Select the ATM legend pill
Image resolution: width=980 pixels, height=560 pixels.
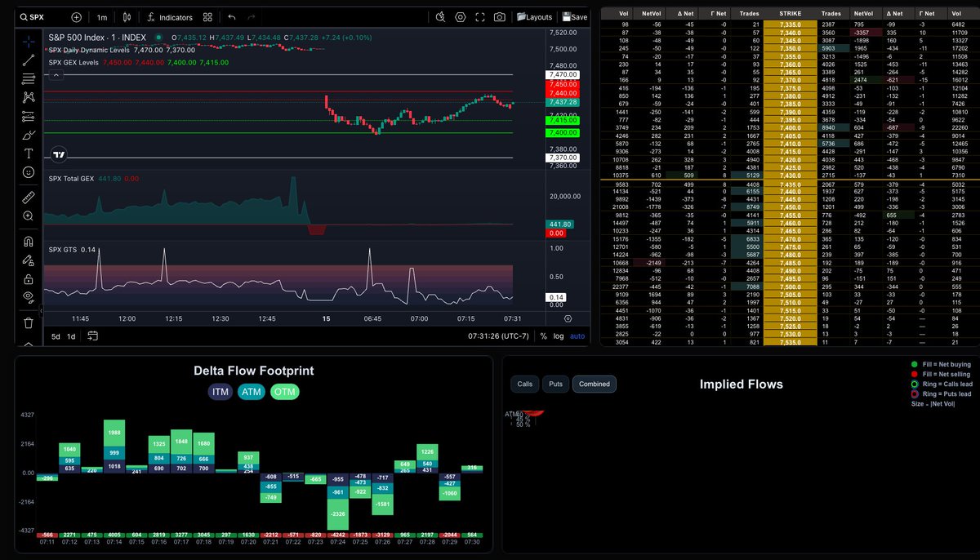pos(252,393)
